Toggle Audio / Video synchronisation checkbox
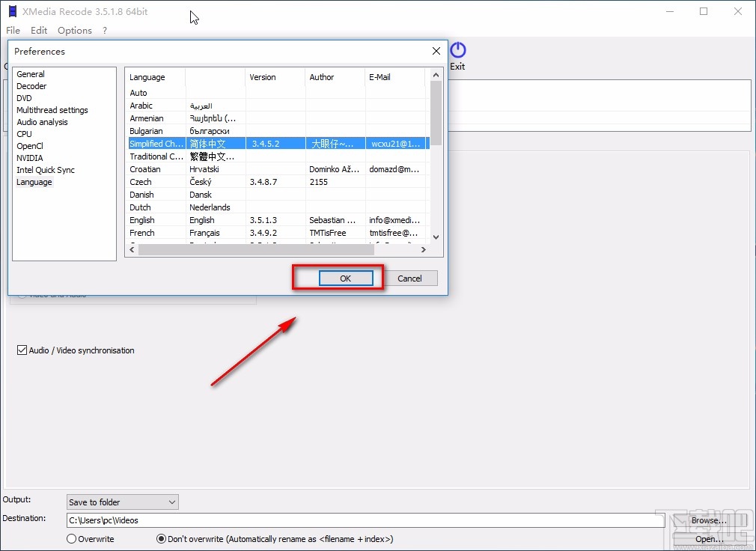Screen dimensions: 756x551 point(22,350)
